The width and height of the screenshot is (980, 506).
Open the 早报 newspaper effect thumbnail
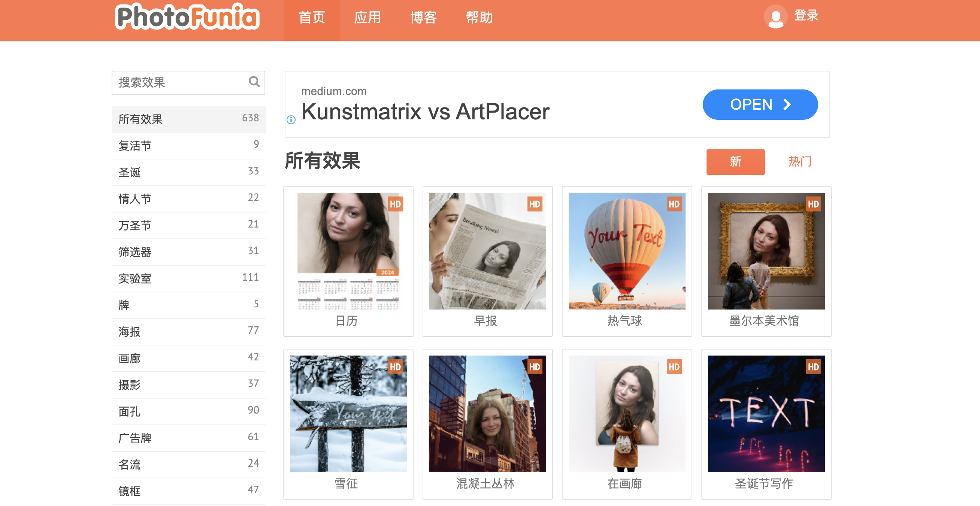pos(487,251)
